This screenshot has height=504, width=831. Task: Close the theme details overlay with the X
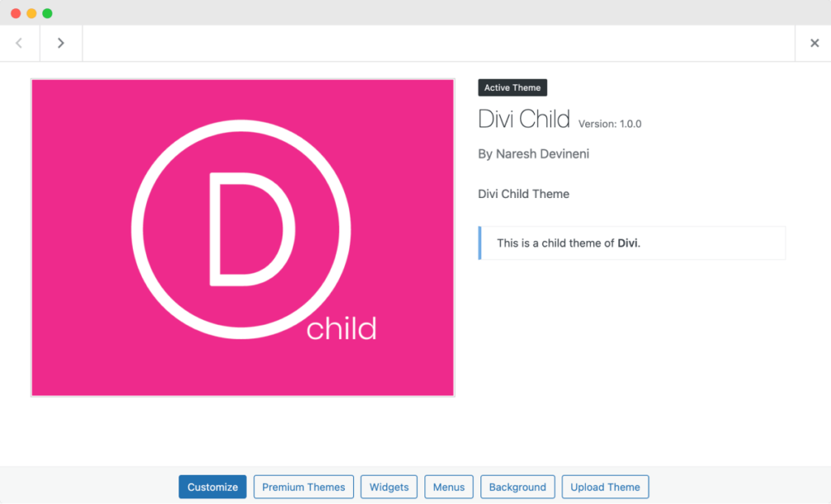point(815,43)
